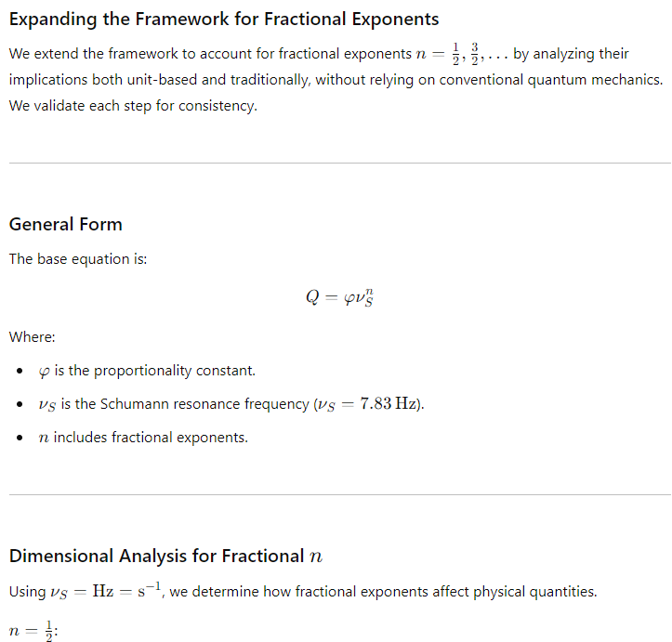The width and height of the screenshot is (672, 642).
Task: Click the horizontal divider above Dimensional Analysis
Action: (x=340, y=494)
